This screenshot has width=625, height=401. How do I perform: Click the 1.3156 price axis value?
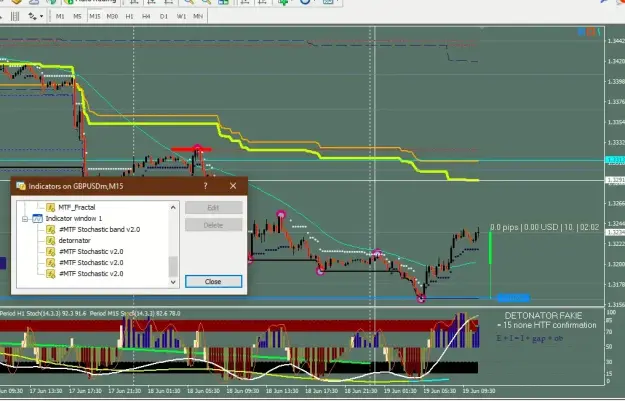[x=615, y=305]
